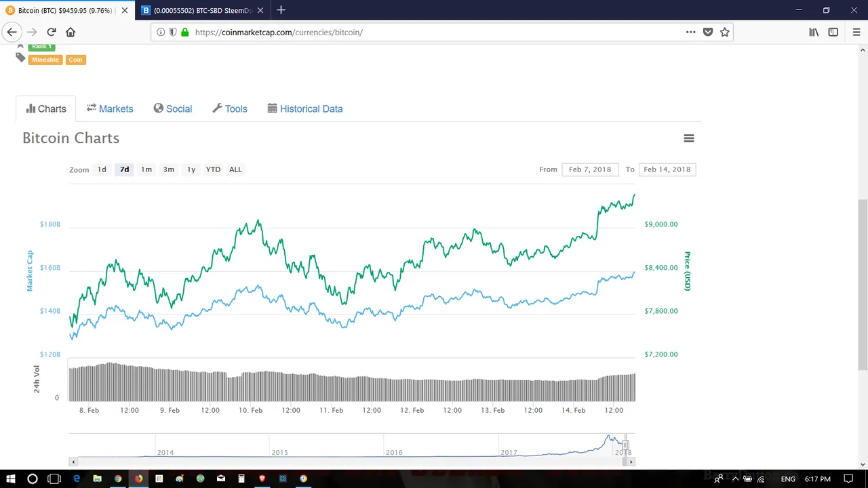Set chart zoom to 1d
Viewport: 868px width, 488px height.
[102, 169]
